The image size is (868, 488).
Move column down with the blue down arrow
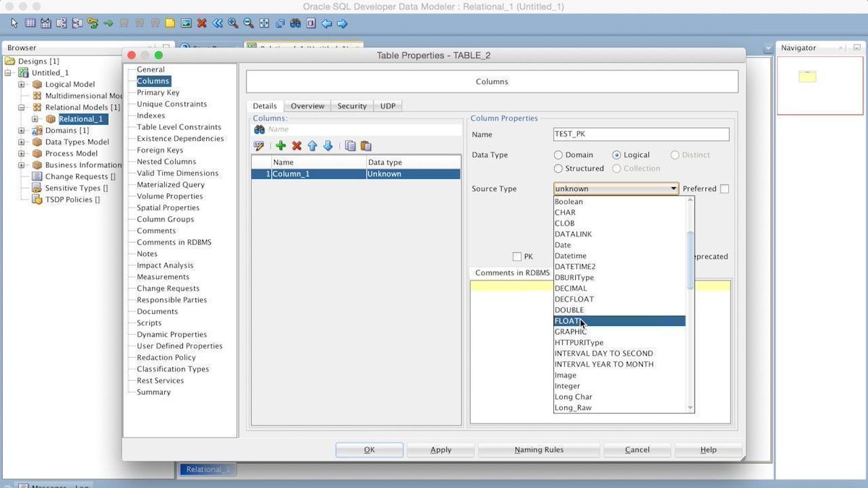328,146
